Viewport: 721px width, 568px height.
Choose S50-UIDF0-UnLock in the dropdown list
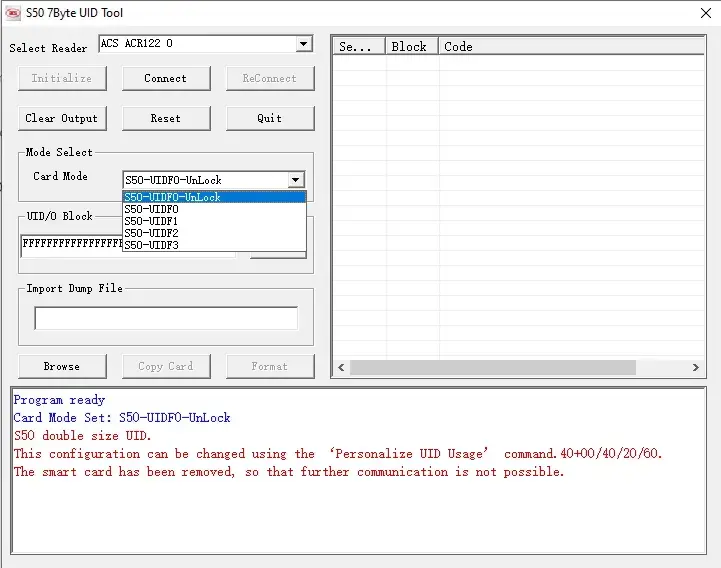(213, 197)
